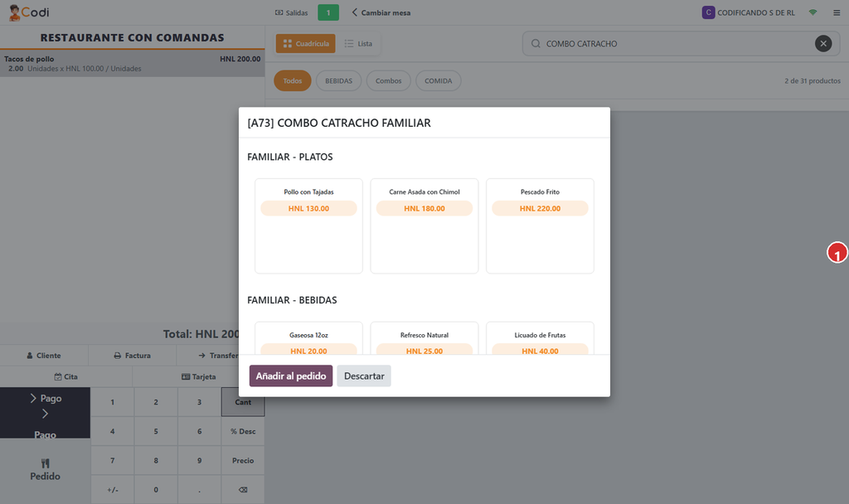Tap numpad key 9

[x=199, y=461]
